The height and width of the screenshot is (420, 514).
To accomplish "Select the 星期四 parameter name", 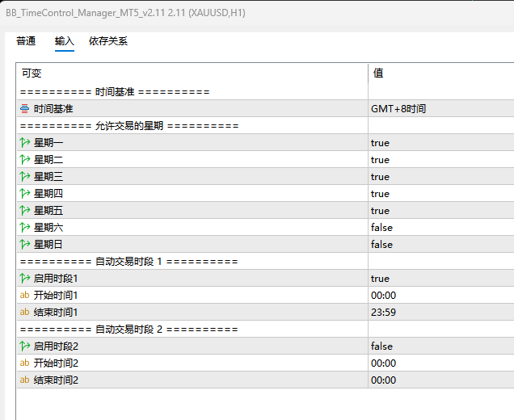I will point(48,194).
